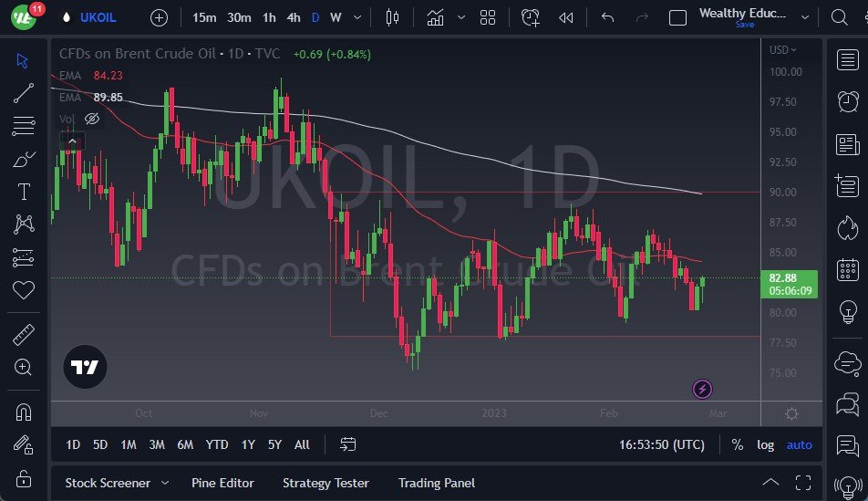Screen dimensions: 868x501
Task: Select the text annotation tool
Action: point(24,192)
